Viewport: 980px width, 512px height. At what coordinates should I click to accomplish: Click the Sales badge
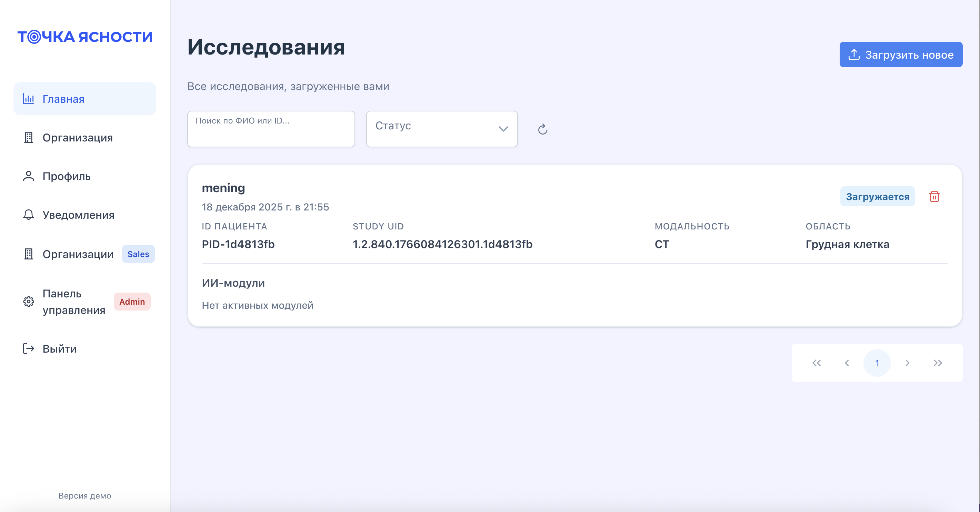coord(138,254)
